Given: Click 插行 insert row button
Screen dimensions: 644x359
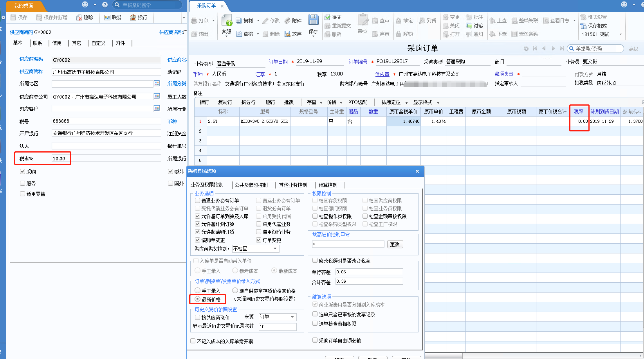Looking at the screenshot, I should pyautogui.click(x=204, y=102).
